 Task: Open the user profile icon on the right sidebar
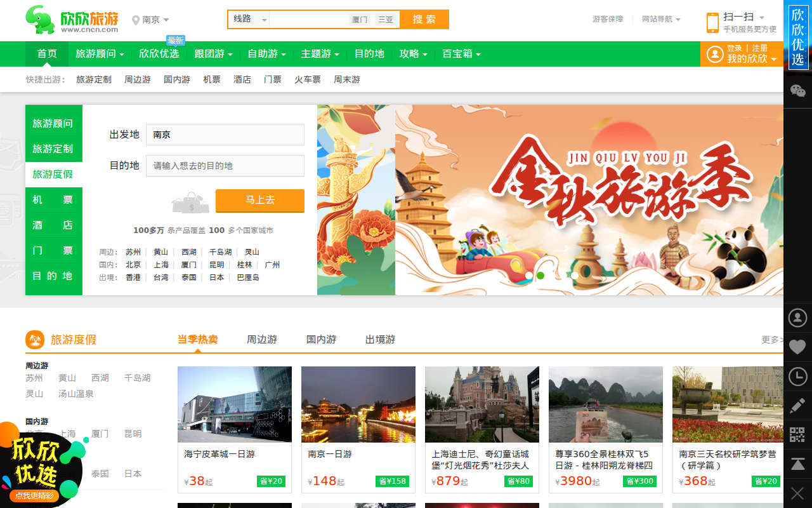tap(797, 317)
